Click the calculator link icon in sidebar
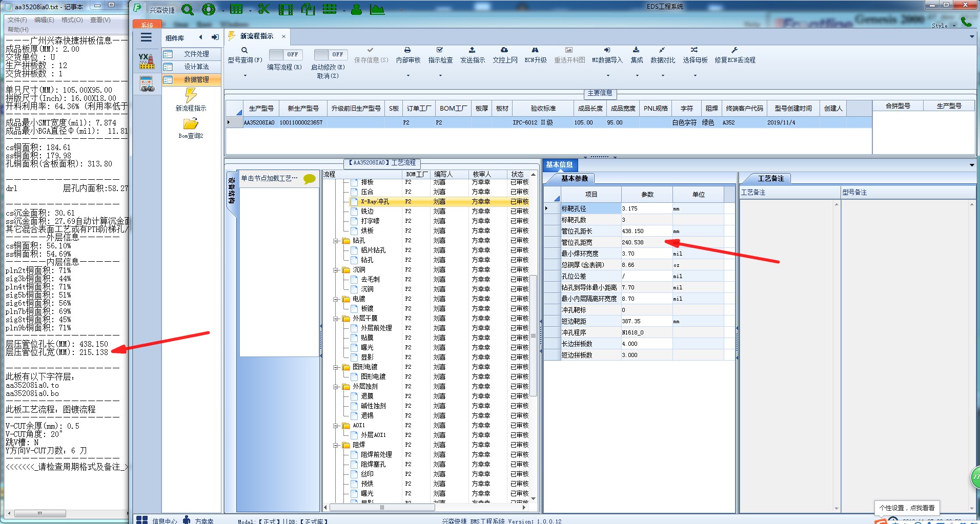The width and height of the screenshot is (980, 524). [x=147, y=83]
